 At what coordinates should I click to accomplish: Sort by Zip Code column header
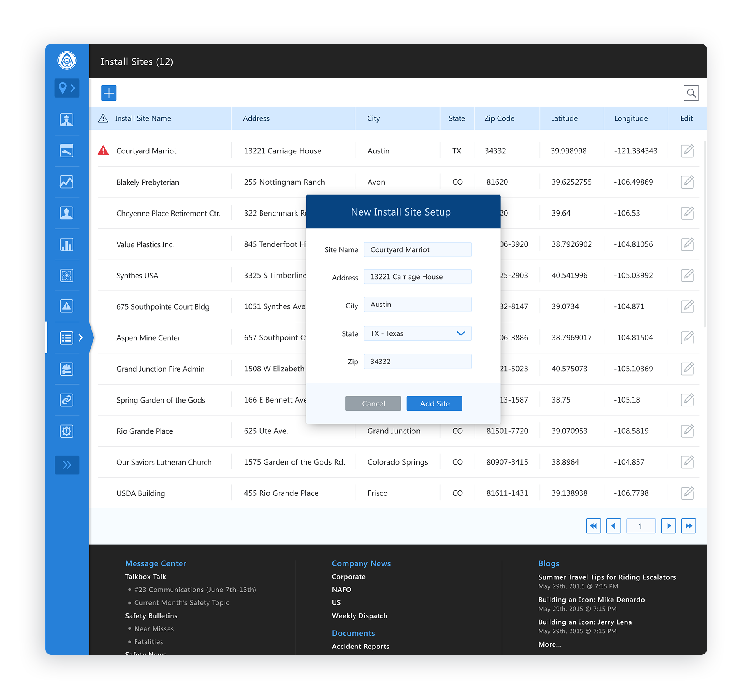(499, 118)
